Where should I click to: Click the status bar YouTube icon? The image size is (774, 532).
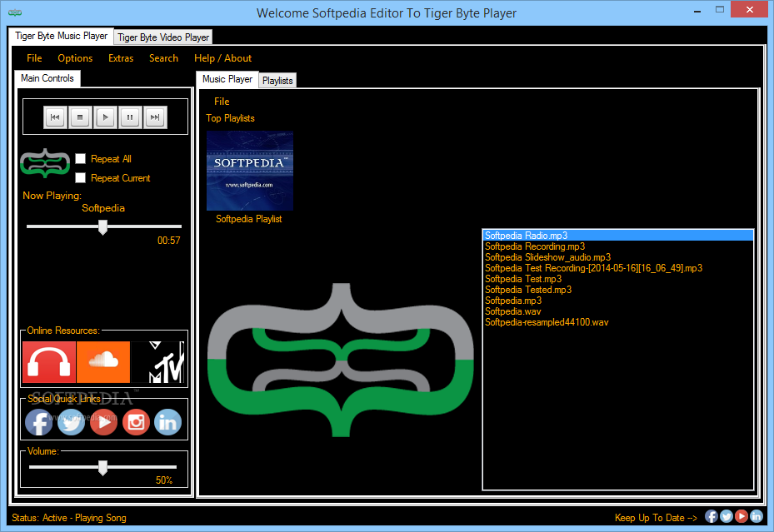click(742, 517)
